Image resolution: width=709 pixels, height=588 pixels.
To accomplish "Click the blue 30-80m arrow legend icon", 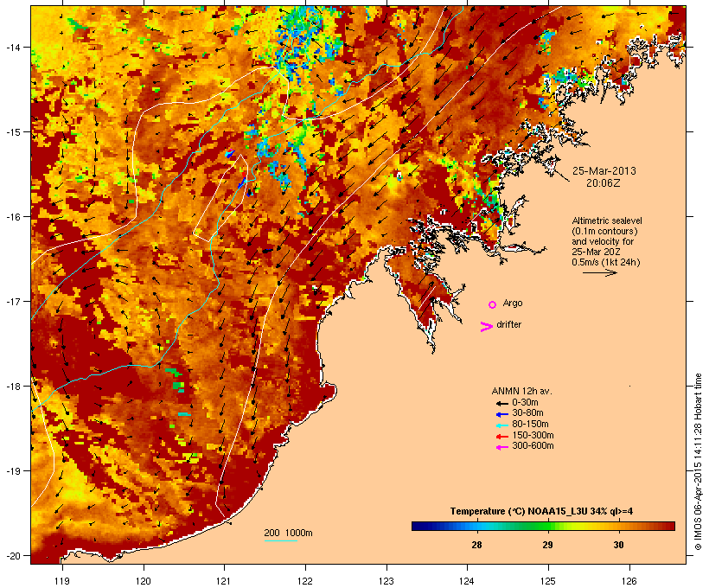I will point(501,414).
